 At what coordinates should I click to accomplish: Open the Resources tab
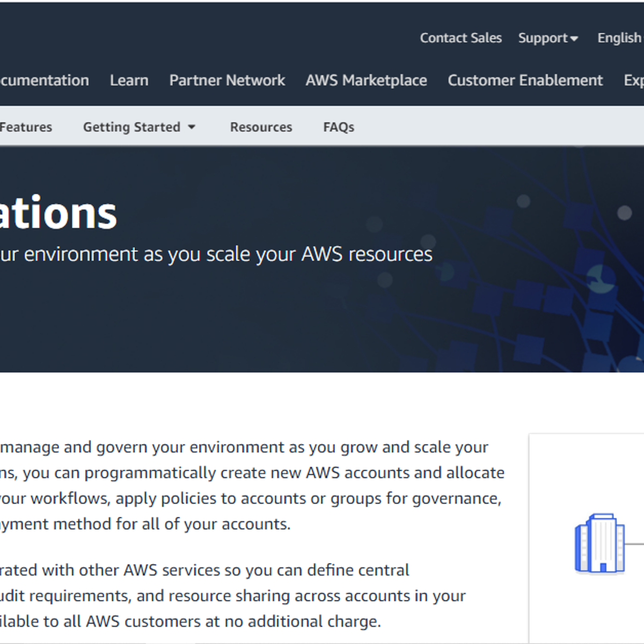coord(261,127)
